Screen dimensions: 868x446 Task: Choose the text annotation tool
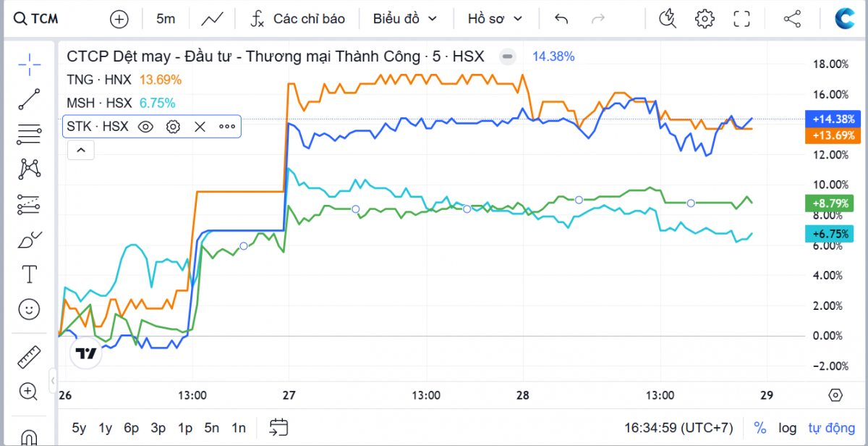29,274
